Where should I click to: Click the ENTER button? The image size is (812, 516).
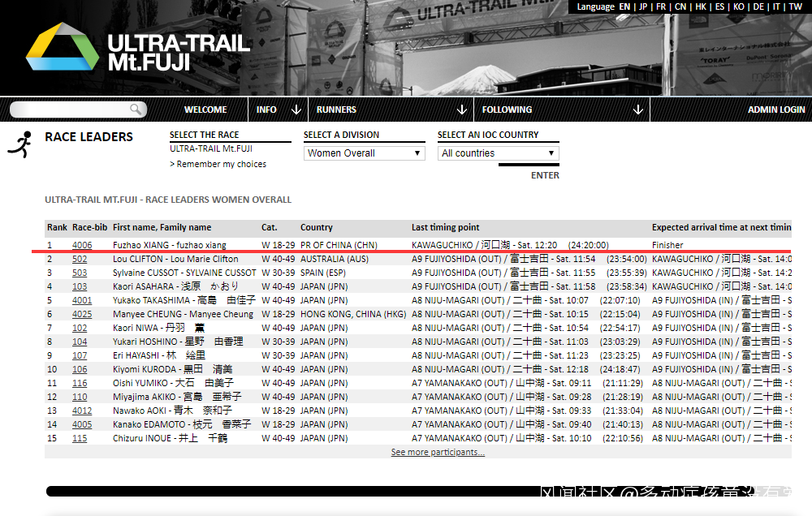click(545, 175)
